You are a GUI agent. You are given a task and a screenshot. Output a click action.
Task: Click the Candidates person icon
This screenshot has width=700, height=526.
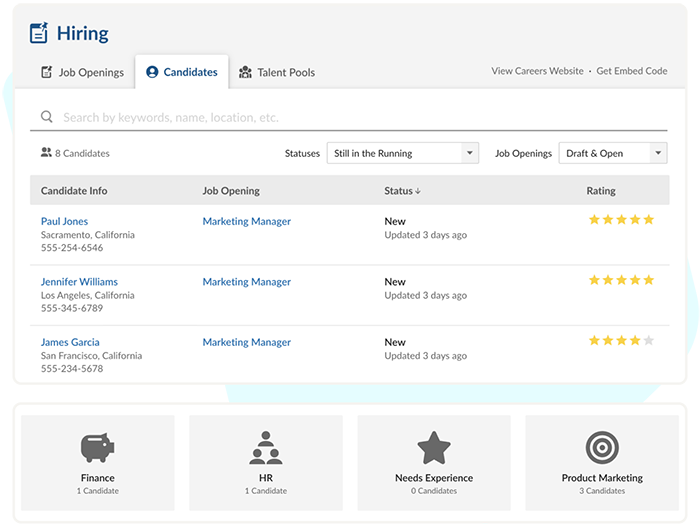pos(152,72)
